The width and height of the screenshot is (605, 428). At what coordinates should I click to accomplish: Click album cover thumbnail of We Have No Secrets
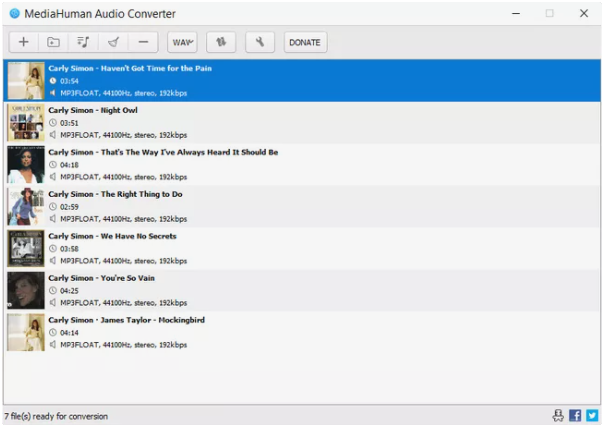click(x=26, y=249)
